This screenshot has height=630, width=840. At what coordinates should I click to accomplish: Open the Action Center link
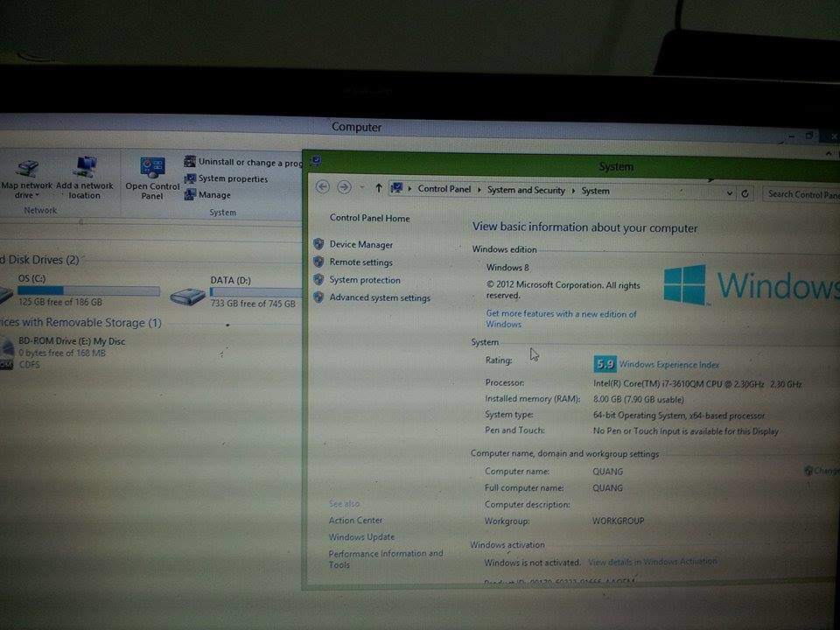click(x=356, y=520)
